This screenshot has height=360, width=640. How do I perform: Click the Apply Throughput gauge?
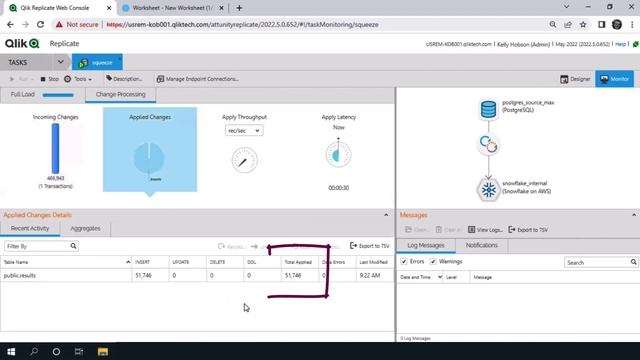[x=244, y=160]
